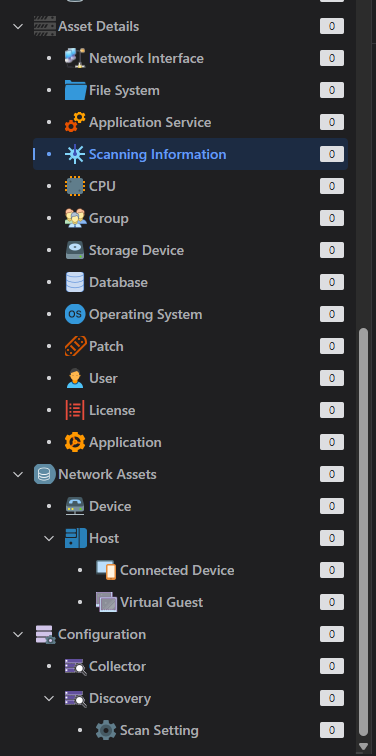Click the orange Application gear icon
Image resolution: width=376 pixels, height=756 pixels.
click(x=75, y=442)
